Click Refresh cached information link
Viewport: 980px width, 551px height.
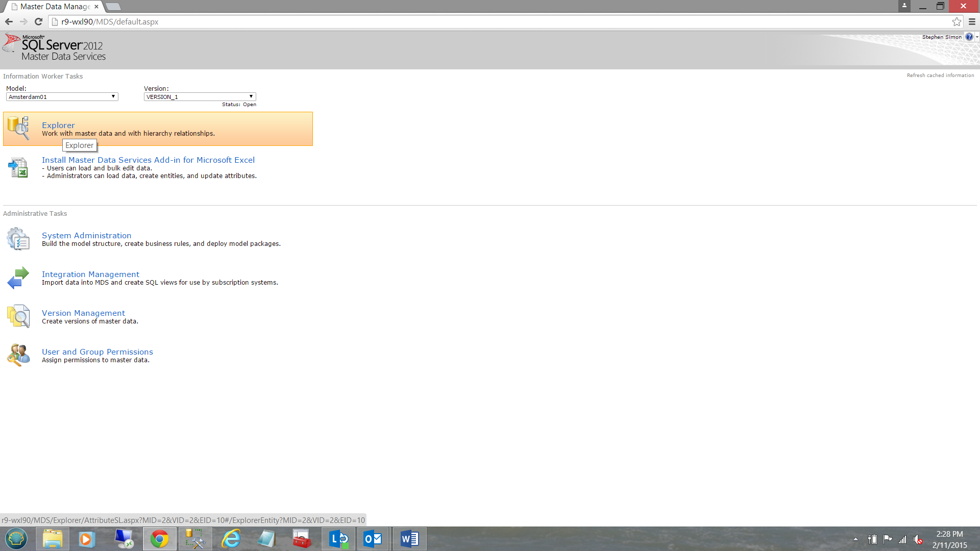[940, 75]
